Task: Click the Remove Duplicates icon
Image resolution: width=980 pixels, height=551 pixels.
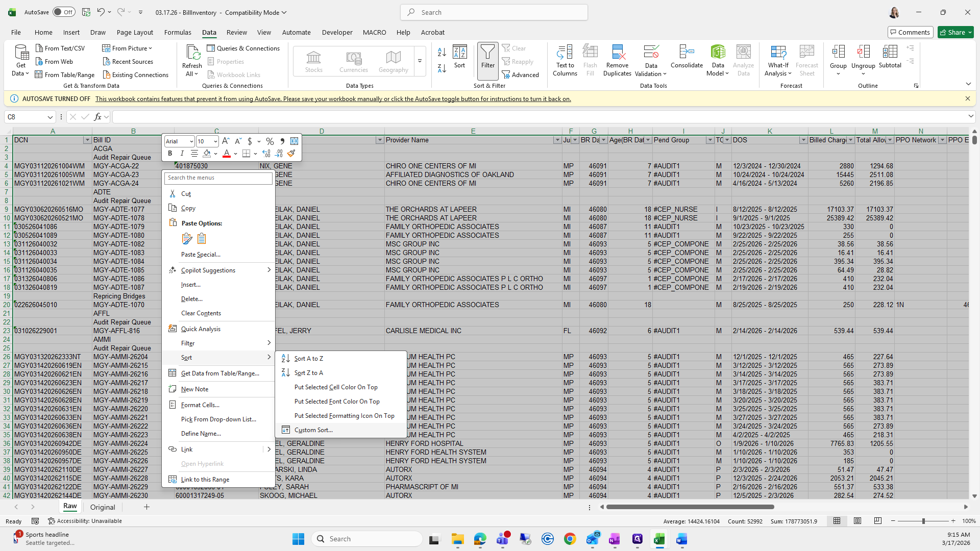Action: click(617, 52)
